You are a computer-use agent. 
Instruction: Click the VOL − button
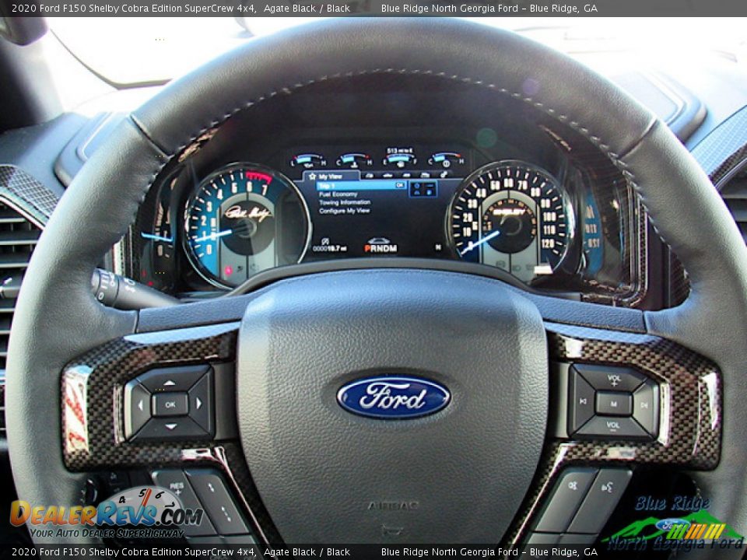pyautogui.click(x=613, y=425)
